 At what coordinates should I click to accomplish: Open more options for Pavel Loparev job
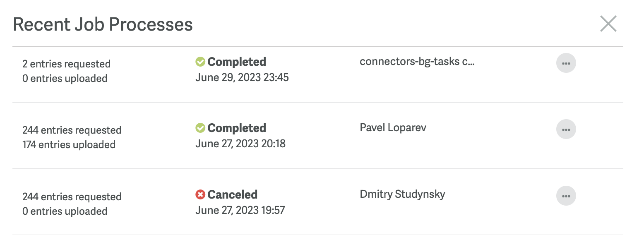click(566, 129)
